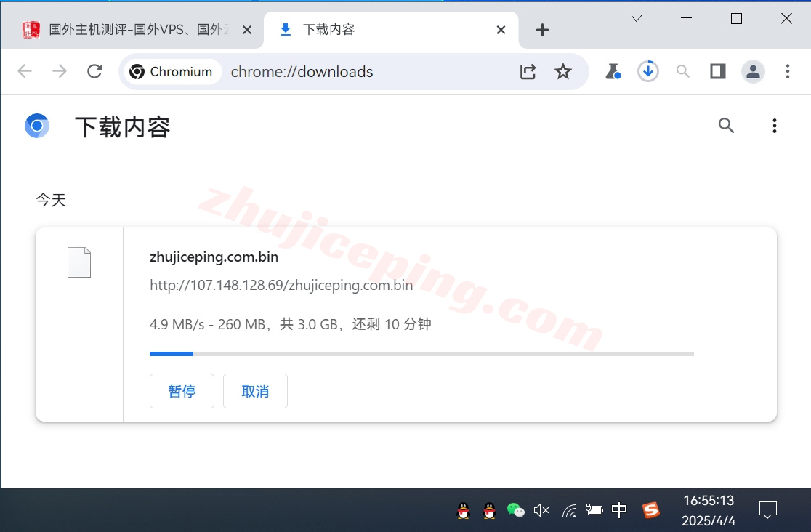Maximize the Chromium window
The image size is (811, 532).
click(737, 19)
